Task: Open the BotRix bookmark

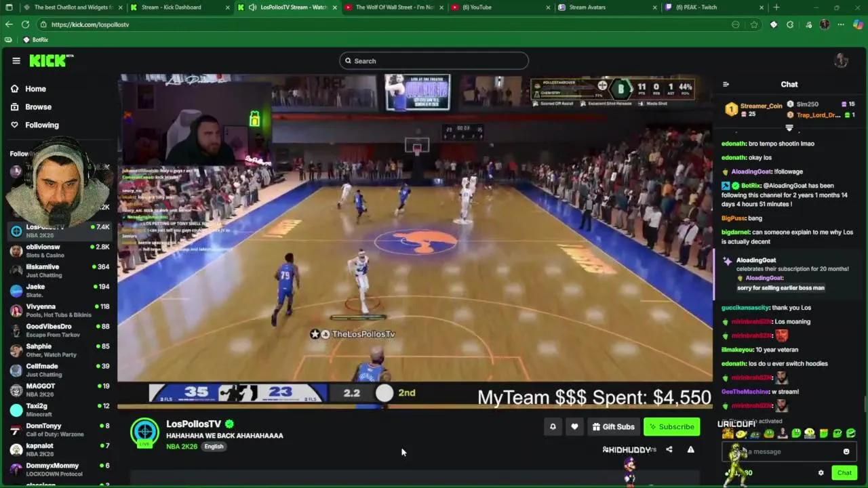Action: click(35, 40)
